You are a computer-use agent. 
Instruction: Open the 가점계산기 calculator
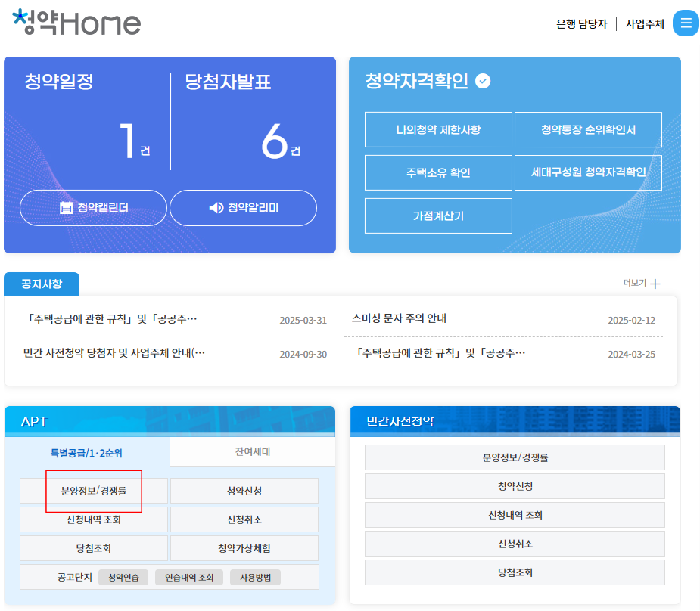click(437, 216)
